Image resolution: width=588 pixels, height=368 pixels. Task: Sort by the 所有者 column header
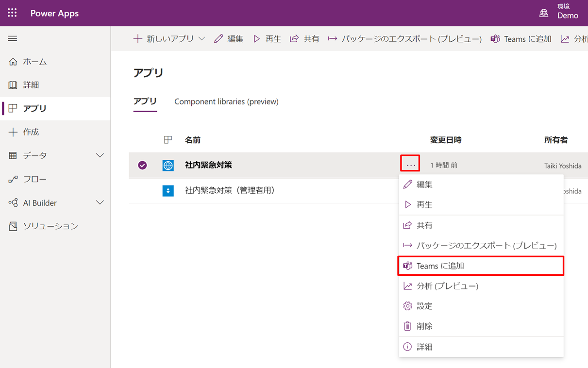pos(556,140)
